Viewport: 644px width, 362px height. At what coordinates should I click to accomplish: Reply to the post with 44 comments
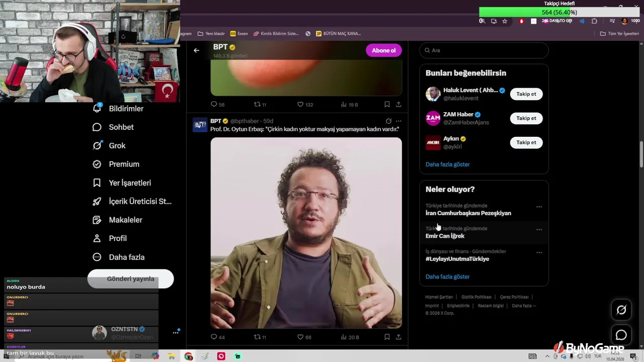(218, 337)
